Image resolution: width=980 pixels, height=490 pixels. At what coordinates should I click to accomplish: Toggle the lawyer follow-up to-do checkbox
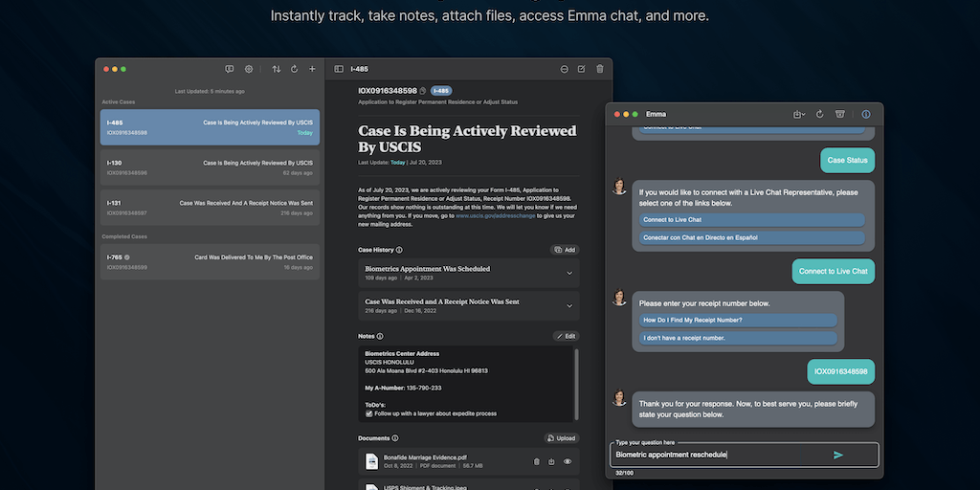(369, 413)
